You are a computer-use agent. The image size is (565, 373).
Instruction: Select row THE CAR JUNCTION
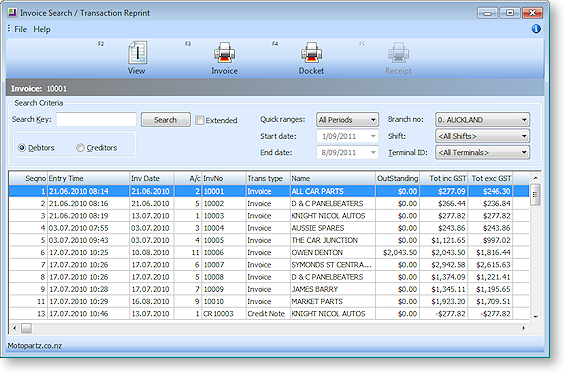coord(269,240)
